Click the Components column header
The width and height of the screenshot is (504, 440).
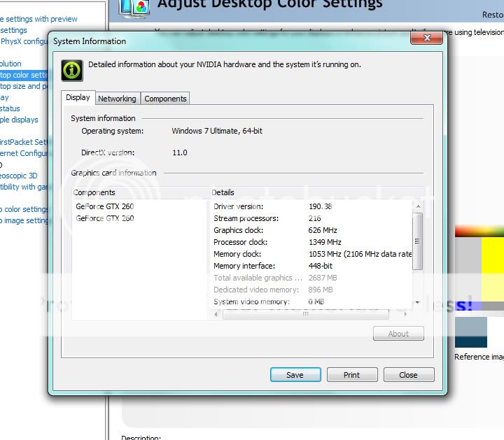tap(141, 192)
